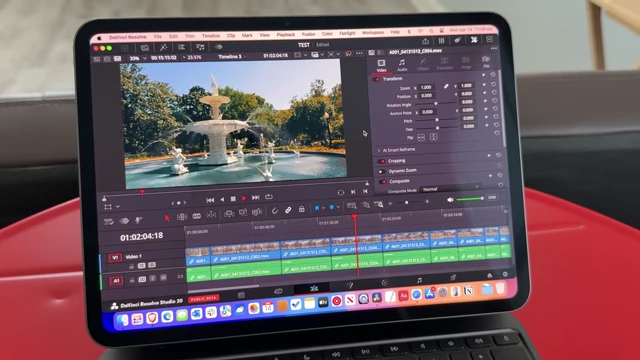Open the Fusion menu
Screen dimensions: 640x360
coord(309,34)
